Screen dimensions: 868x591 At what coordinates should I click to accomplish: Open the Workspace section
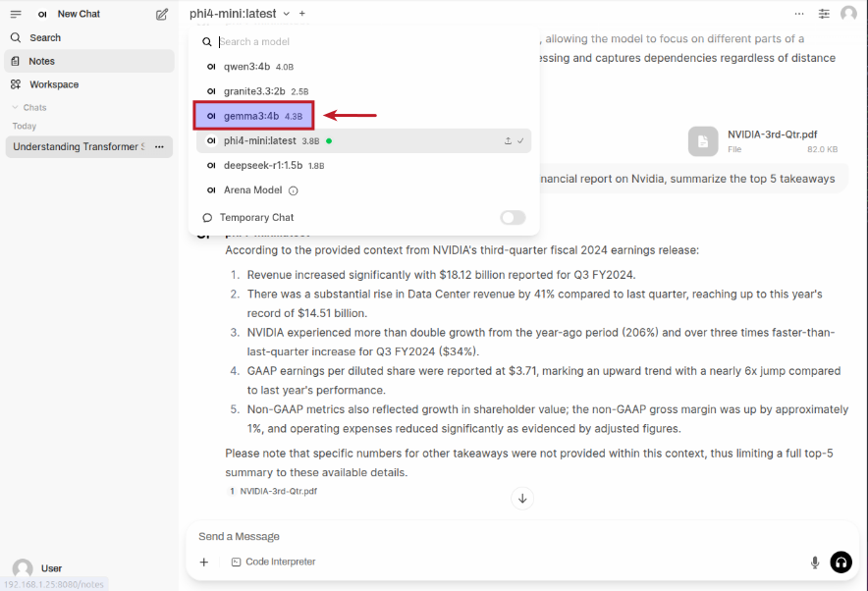pyautogui.click(x=53, y=84)
